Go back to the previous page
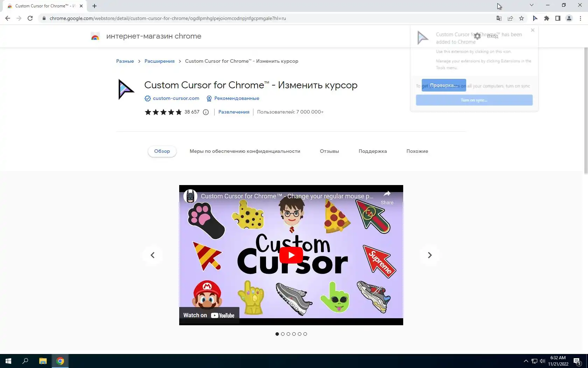Viewport: 588px width, 368px height. (8, 18)
